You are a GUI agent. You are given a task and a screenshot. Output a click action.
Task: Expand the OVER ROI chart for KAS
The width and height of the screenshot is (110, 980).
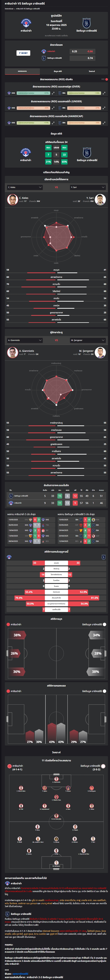(53, 93)
